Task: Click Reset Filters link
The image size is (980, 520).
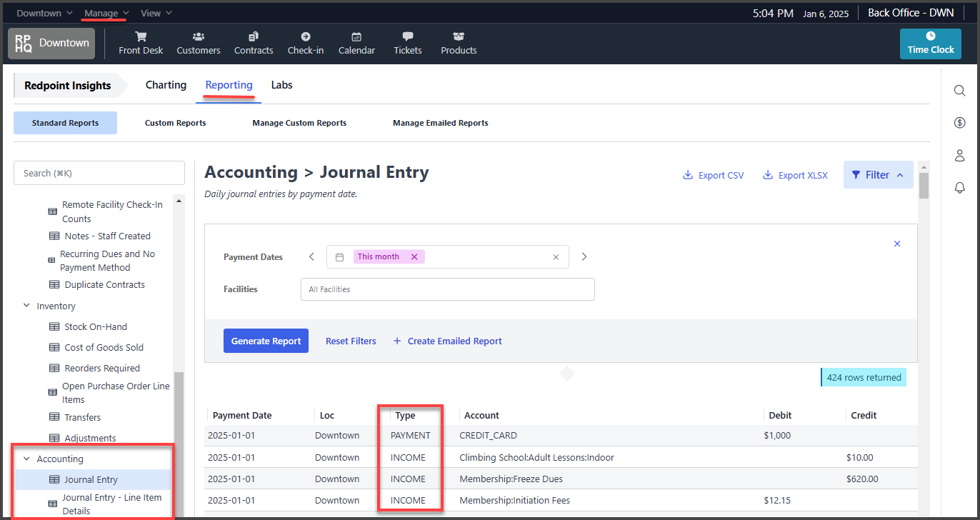Action: coord(351,341)
